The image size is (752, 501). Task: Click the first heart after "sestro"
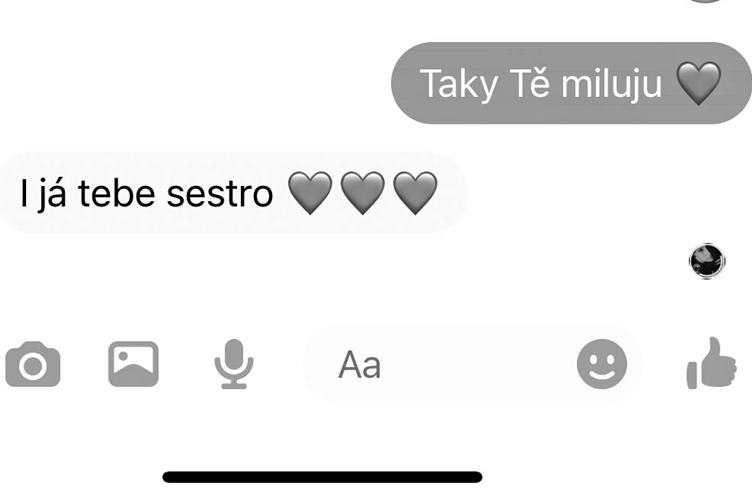click(x=310, y=193)
